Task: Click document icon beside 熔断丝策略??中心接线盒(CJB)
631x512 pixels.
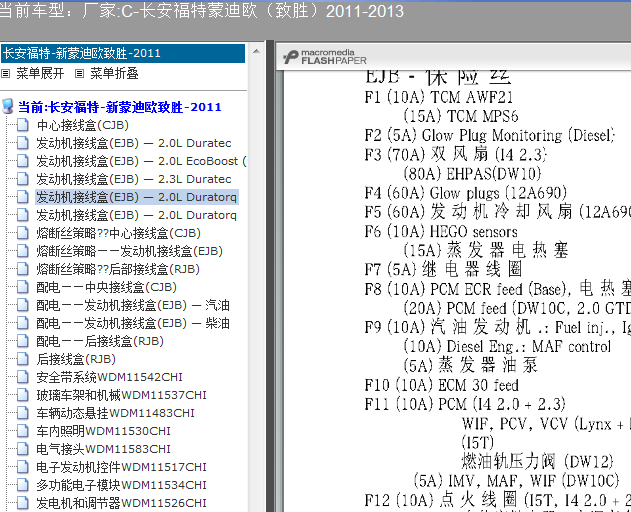Action: click(23, 233)
